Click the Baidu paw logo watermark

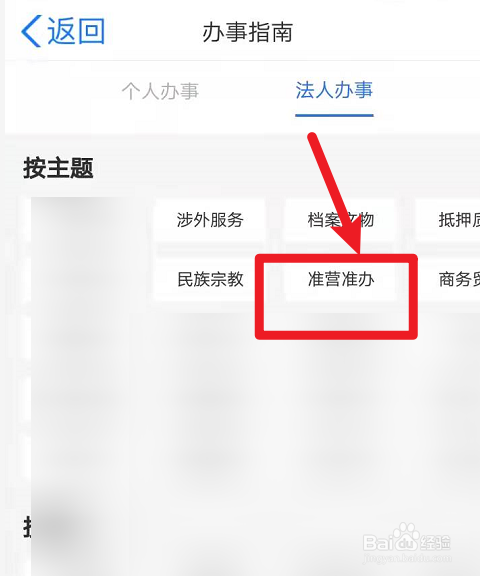click(405, 537)
